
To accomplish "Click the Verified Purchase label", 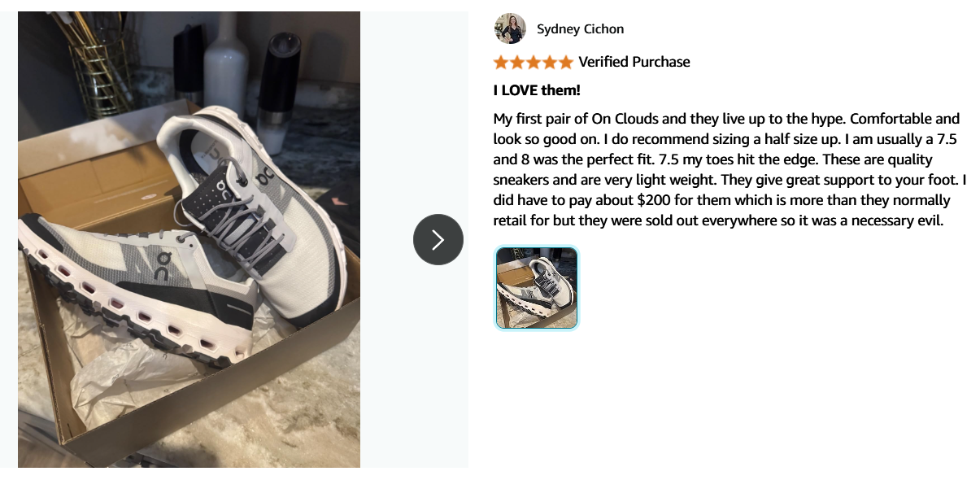I will click(x=634, y=62).
